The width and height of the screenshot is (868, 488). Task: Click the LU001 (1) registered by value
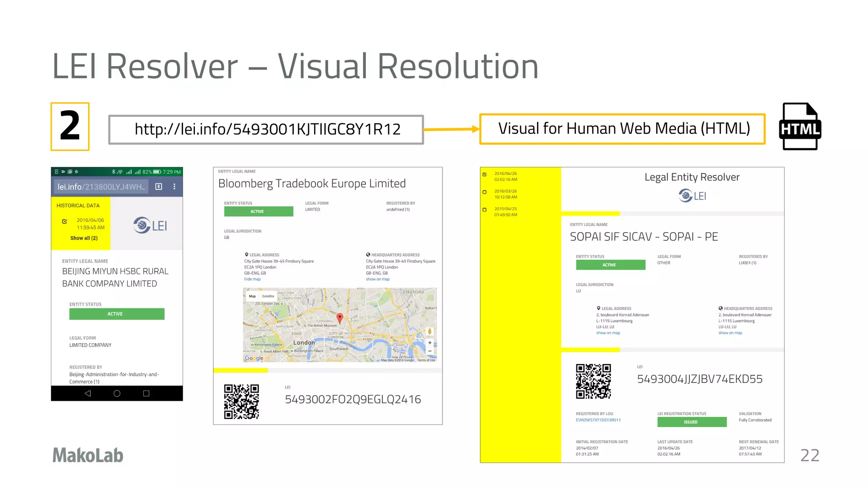pos(748,263)
